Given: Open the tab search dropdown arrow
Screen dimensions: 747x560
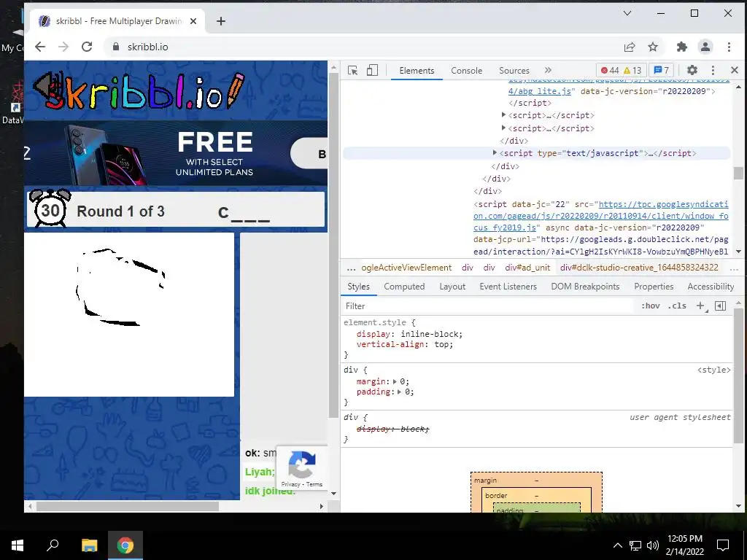Looking at the screenshot, I should pyautogui.click(x=627, y=13).
